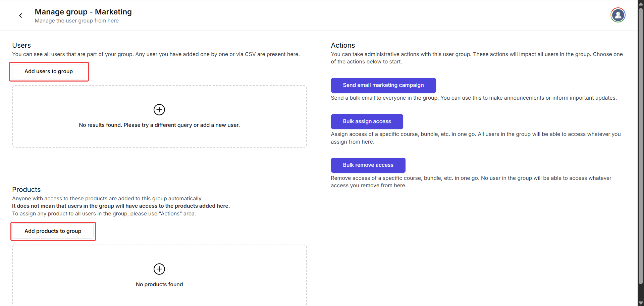Image resolution: width=644 pixels, height=306 pixels.
Task: Click the plus icon above No products found
Action: click(x=159, y=269)
